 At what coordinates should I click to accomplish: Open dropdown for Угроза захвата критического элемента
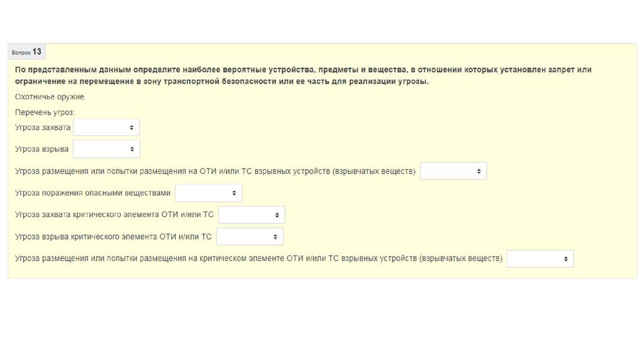tap(252, 215)
